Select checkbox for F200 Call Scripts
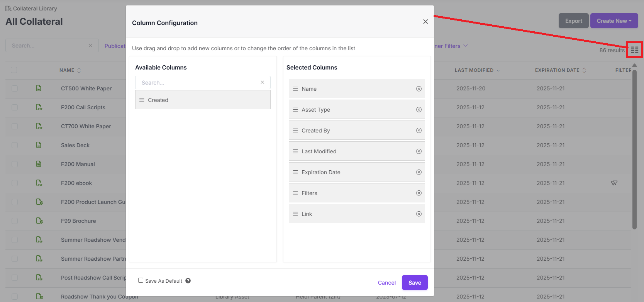The width and height of the screenshot is (644, 302). point(15,107)
